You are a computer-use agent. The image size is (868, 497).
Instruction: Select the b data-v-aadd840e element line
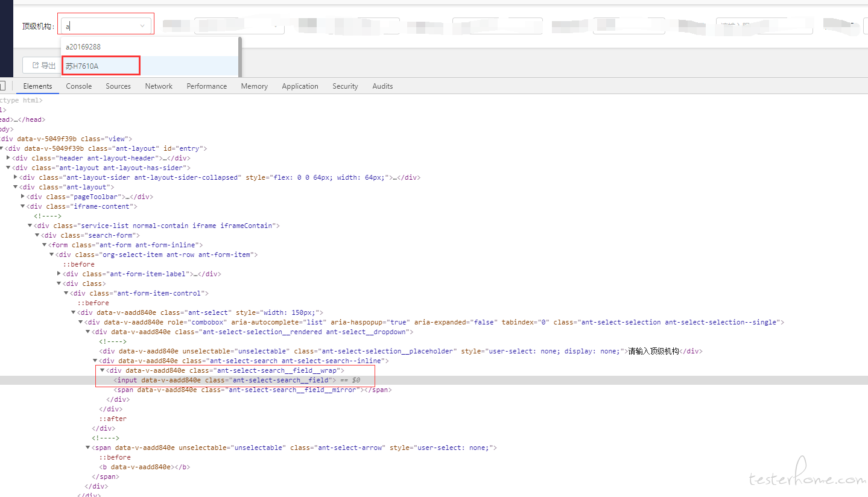tap(144, 467)
